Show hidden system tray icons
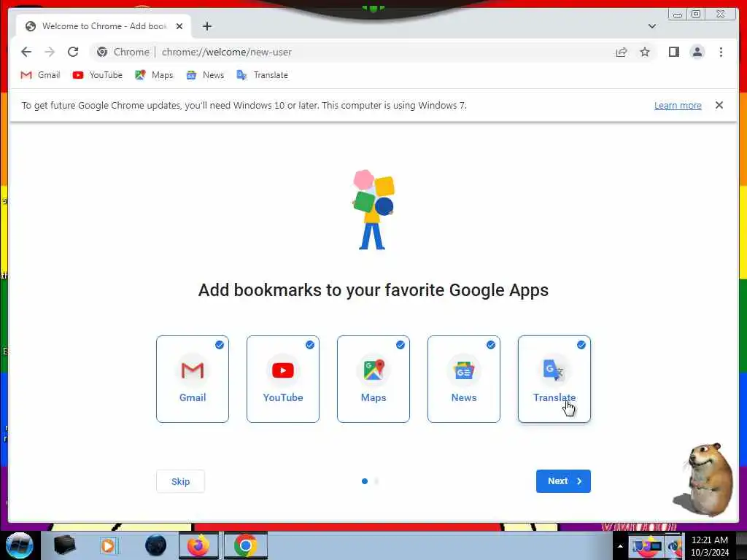This screenshot has height=560, width=747. pyautogui.click(x=620, y=546)
